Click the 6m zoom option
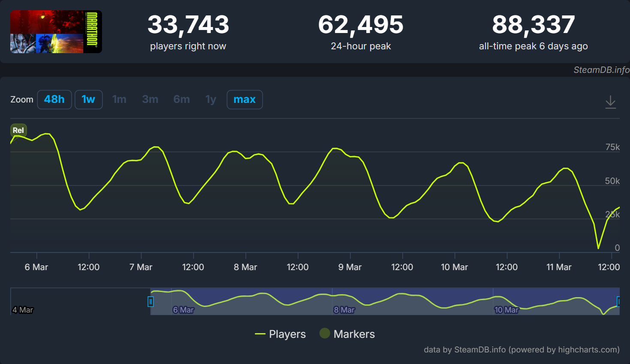The height and width of the screenshot is (364, 630). [x=181, y=99]
